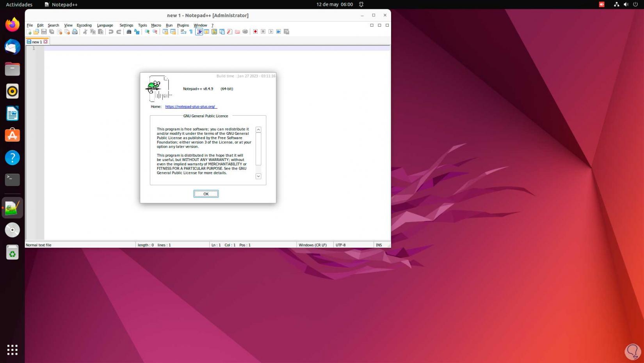Viewport: 644px width, 363px height.
Task: Open the ? help menu
Action: point(212,25)
